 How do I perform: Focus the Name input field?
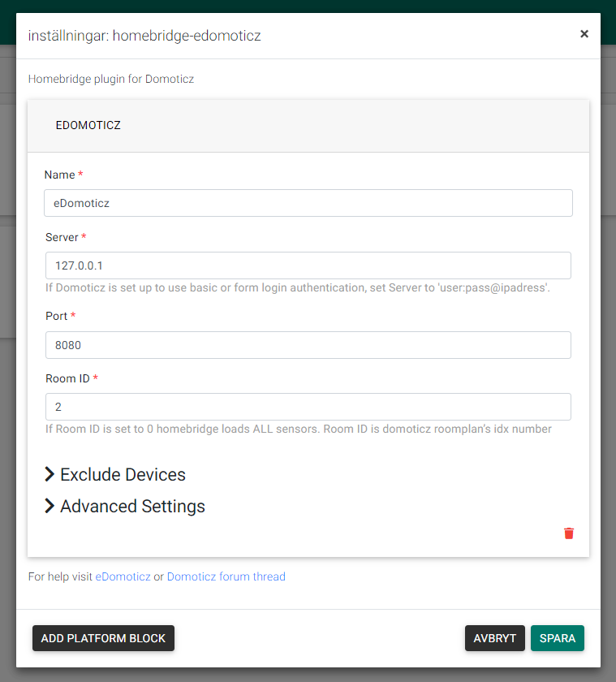pyautogui.click(x=308, y=203)
